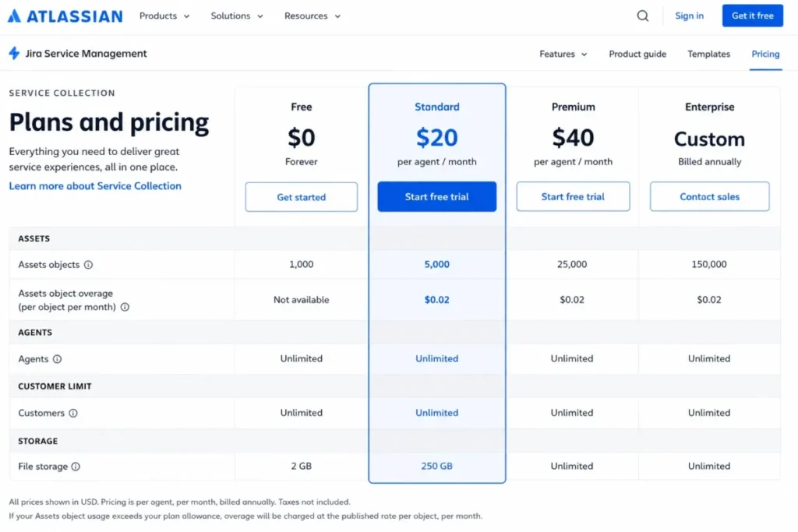Click Get started under Free plan
This screenshot has width=798, height=532.
click(302, 197)
